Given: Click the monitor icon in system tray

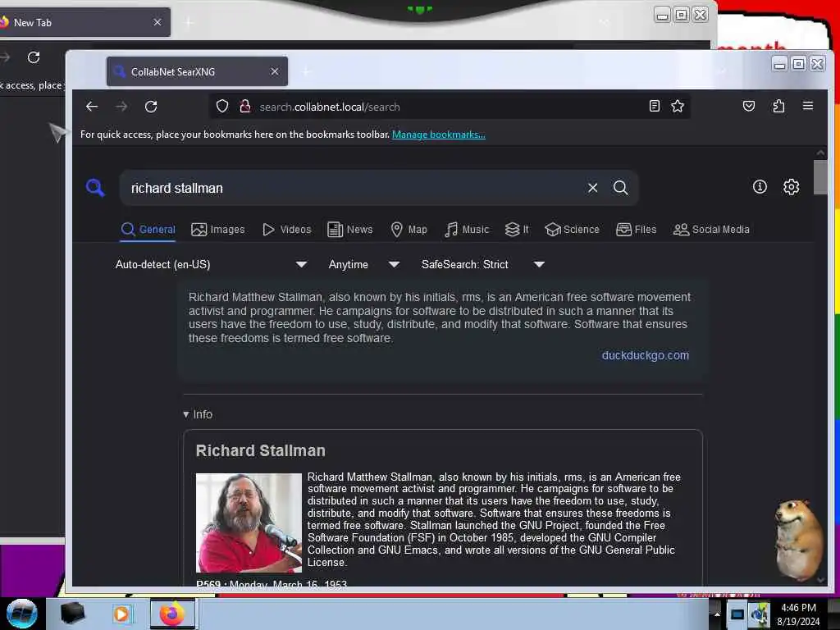Looking at the screenshot, I should click(737, 614).
